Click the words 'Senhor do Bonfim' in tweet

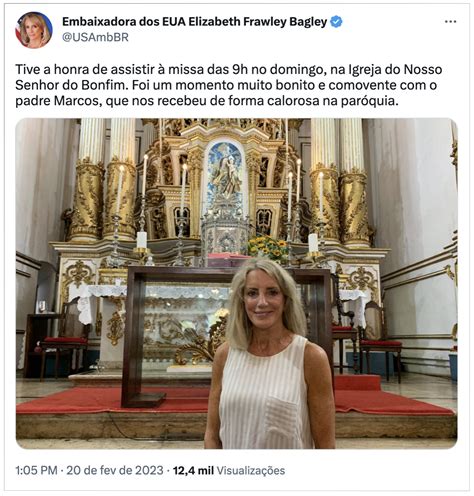coord(71,85)
